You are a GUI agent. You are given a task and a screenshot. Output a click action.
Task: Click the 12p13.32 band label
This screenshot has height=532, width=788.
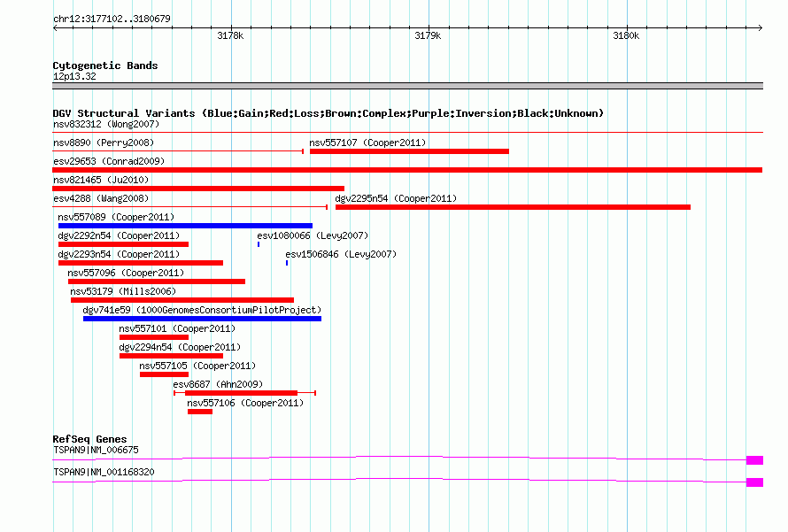click(74, 76)
